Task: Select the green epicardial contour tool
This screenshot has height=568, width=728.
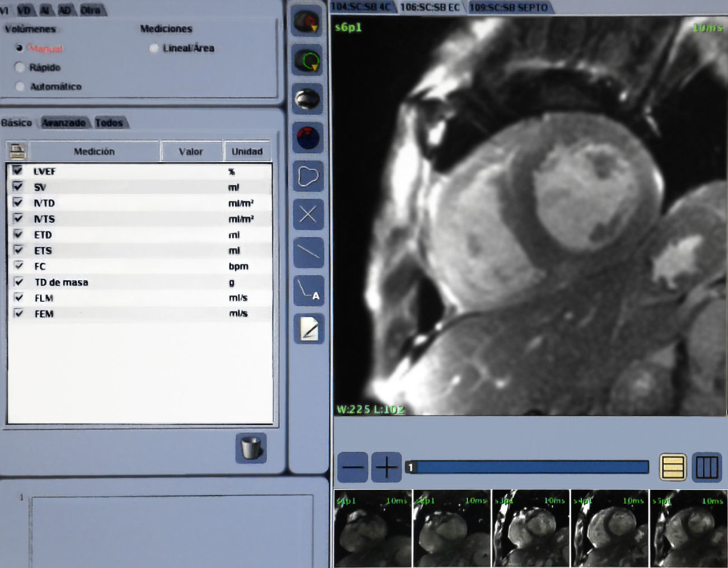Action: pyautogui.click(x=307, y=60)
